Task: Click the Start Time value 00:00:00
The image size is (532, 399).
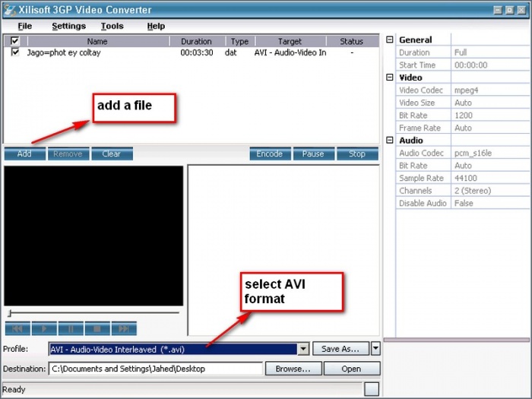Action: point(471,65)
